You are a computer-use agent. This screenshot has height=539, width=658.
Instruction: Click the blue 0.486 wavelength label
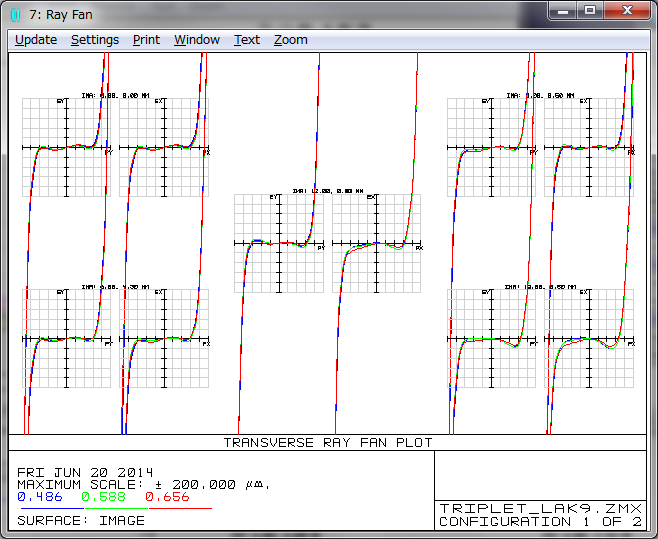pyautogui.click(x=40, y=497)
